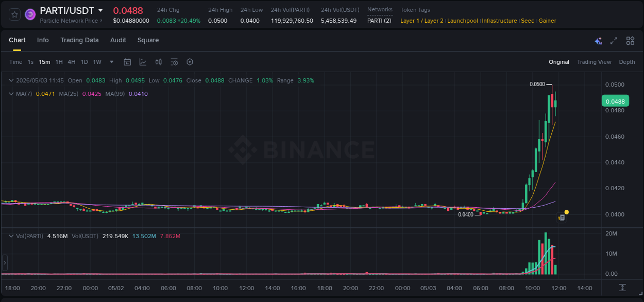The height and width of the screenshot is (302, 644).
Task: Switch to Depth chart view
Action: pos(627,62)
